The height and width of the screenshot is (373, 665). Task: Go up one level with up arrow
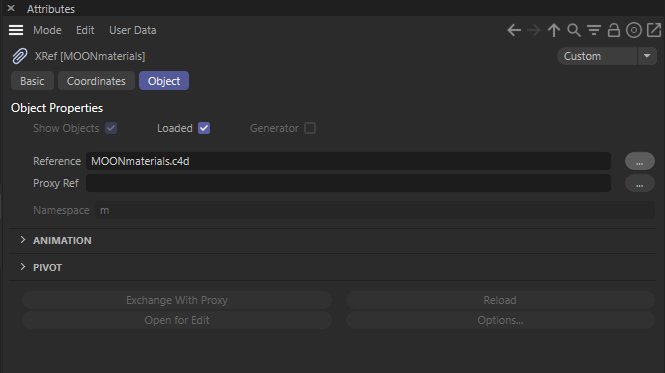pos(554,30)
